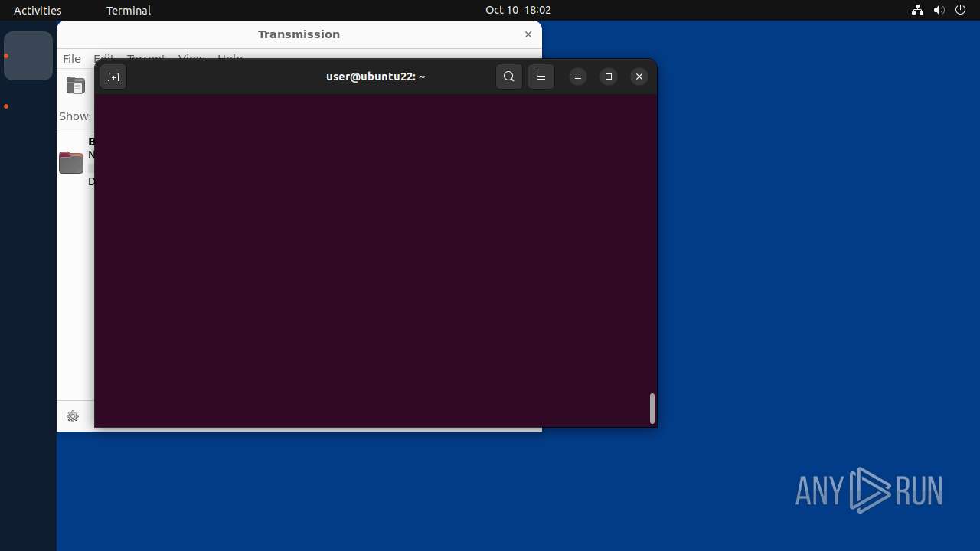Click the highlighted dock application tile

(28, 56)
